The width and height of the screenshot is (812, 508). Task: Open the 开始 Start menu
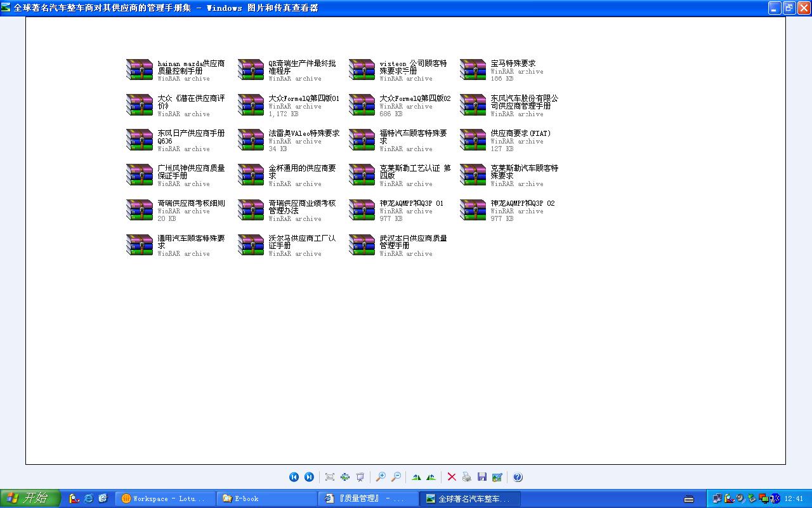pos(30,498)
